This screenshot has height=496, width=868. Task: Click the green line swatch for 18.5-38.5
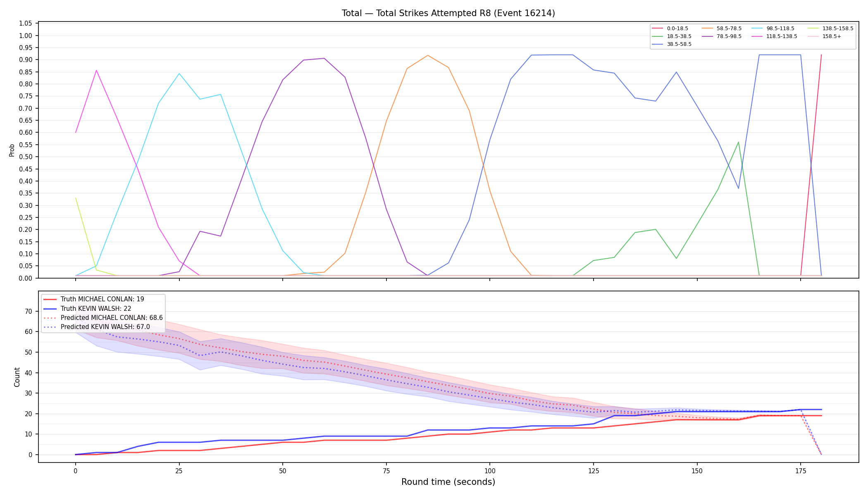click(x=657, y=36)
